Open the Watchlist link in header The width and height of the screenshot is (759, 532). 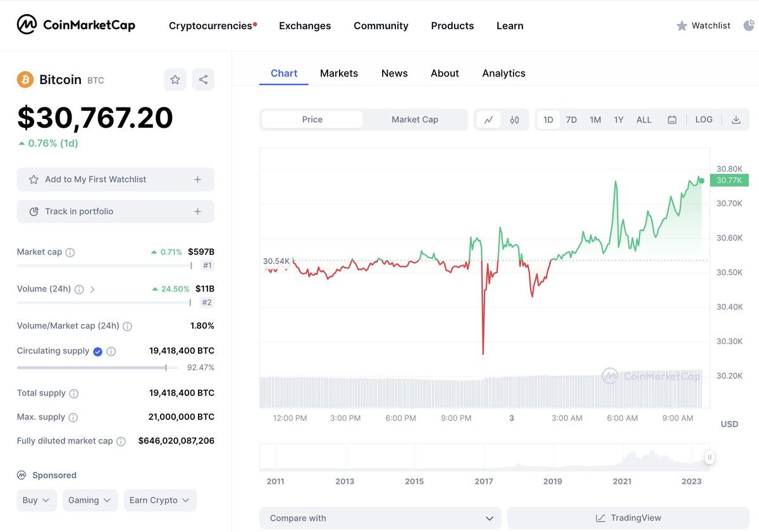tap(711, 26)
